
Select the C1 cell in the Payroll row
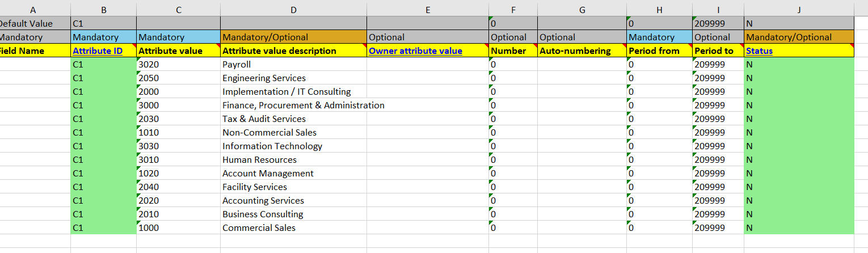click(x=104, y=64)
